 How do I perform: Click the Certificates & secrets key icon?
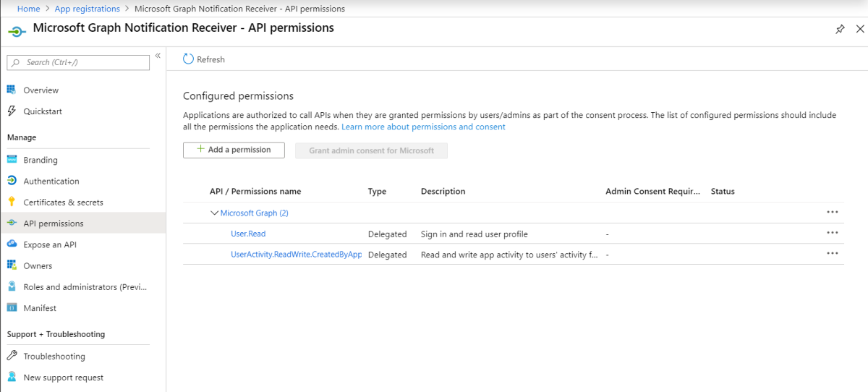click(x=12, y=203)
